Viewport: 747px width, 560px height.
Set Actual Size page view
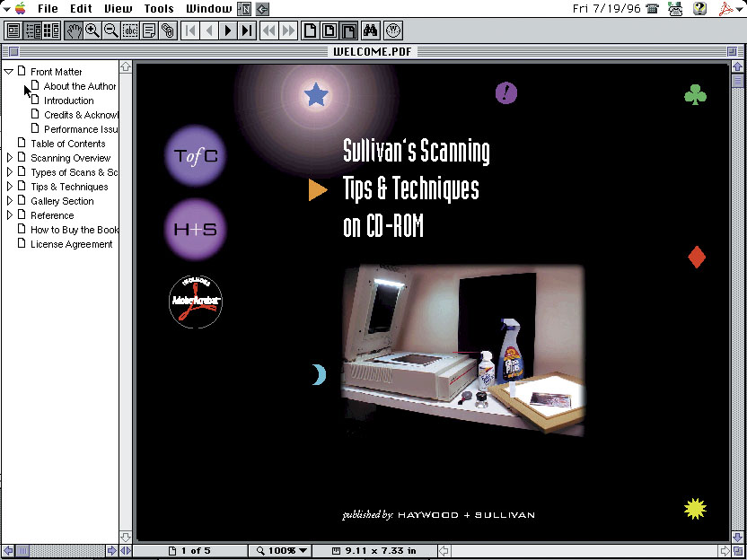pyautogui.click(x=310, y=31)
